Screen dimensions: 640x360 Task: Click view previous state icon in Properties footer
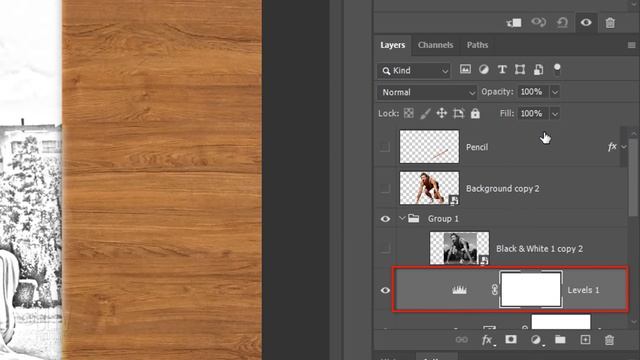coord(538,22)
